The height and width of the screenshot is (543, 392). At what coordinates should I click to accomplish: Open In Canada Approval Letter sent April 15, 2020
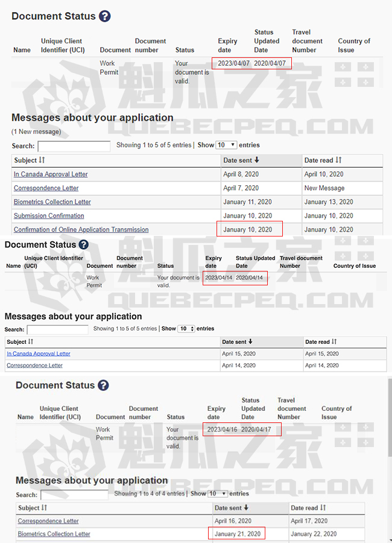point(39,354)
